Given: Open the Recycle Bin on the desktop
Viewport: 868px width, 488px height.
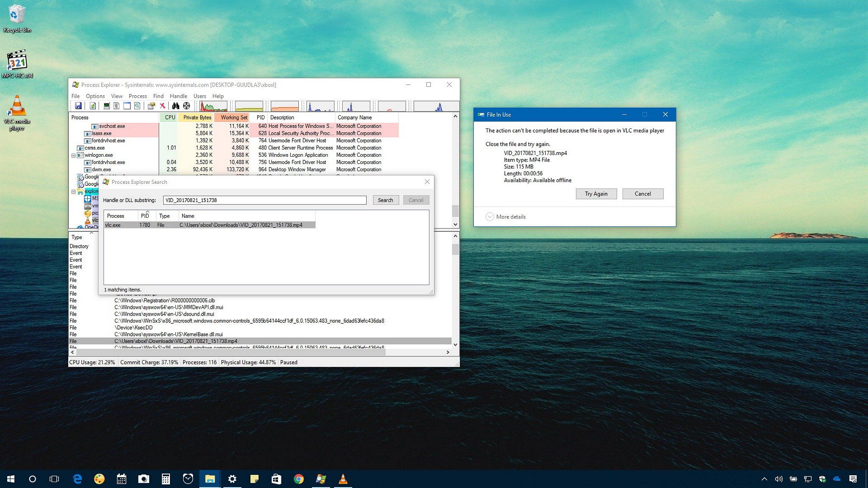Looking at the screenshot, I should point(17,18).
